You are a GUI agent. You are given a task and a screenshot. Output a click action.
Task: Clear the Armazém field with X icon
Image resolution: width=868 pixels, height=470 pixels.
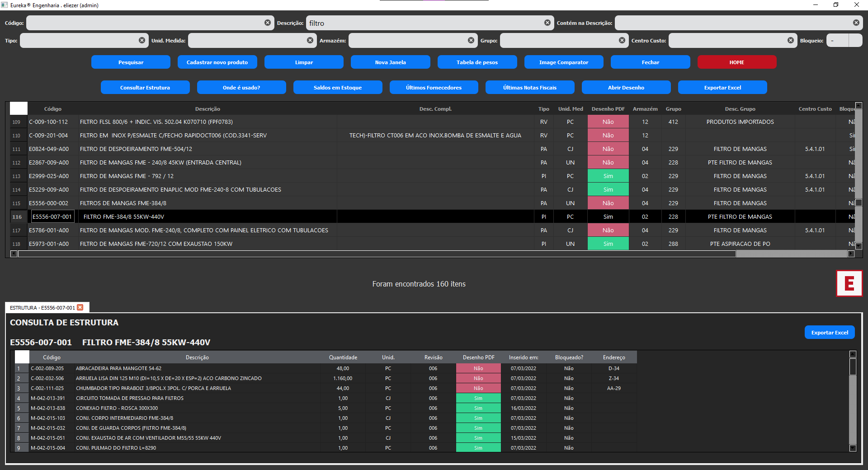(471, 40)
